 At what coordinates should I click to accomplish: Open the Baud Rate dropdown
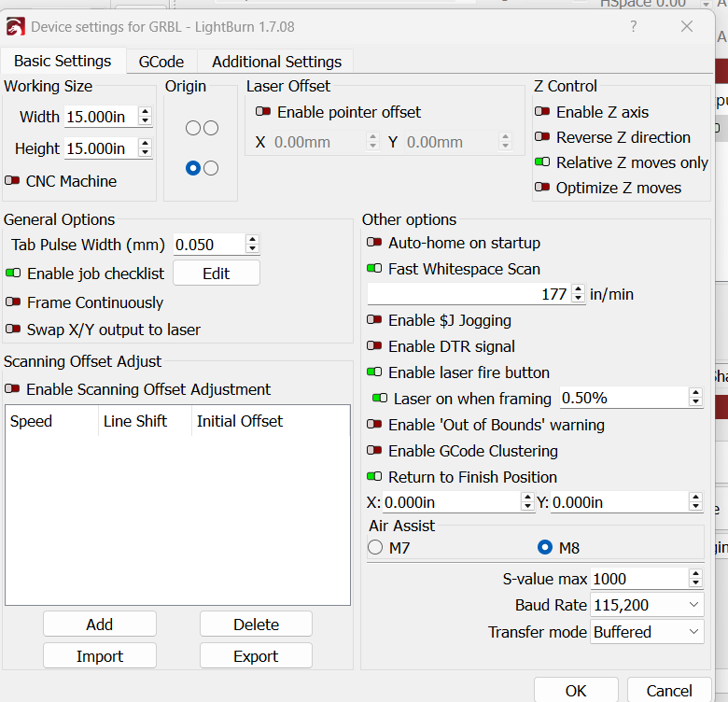647,605
